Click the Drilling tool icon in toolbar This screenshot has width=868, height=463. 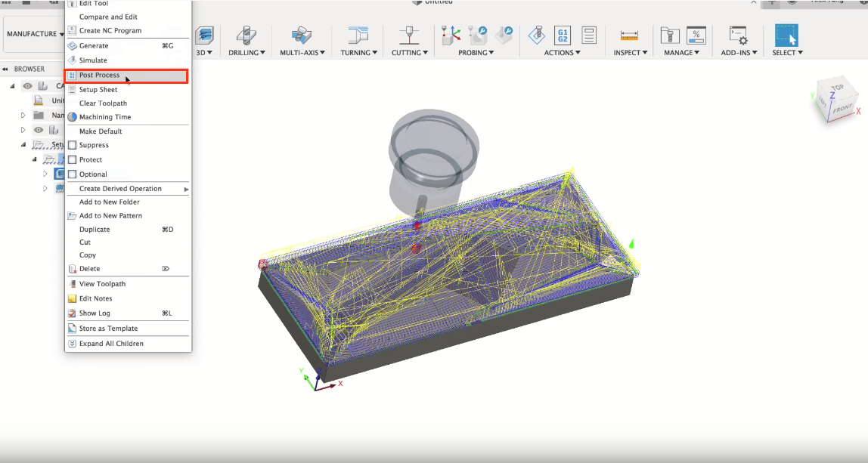[x=246, y=35]
